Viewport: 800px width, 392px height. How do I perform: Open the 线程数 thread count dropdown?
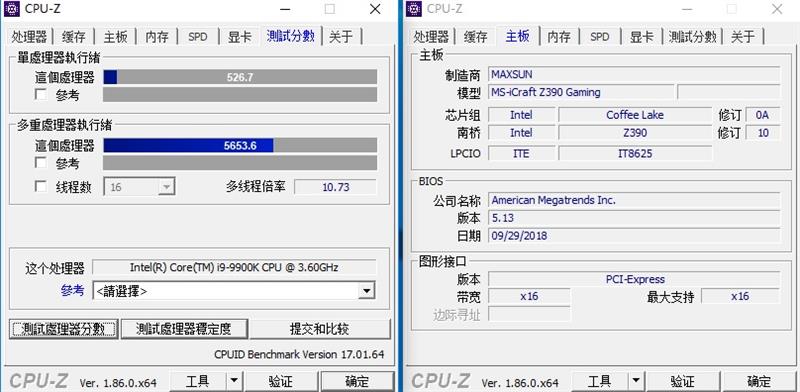point(165,187)
